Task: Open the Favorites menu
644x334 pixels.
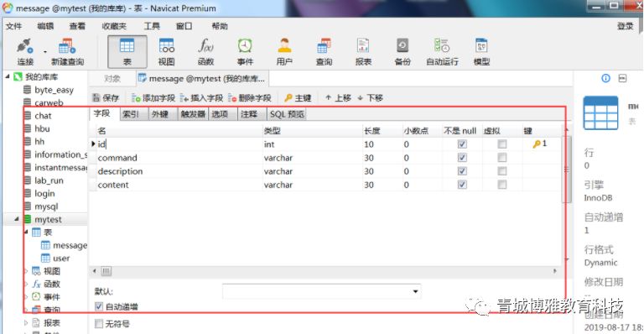Action: 114,26
